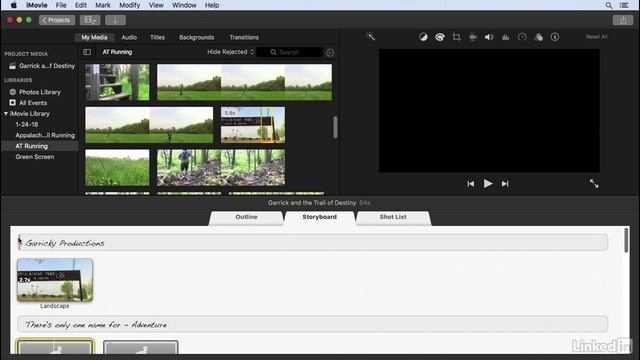Screen dimensions: 640x360
Task: Click Reset All adjustments
Action: 596,37
